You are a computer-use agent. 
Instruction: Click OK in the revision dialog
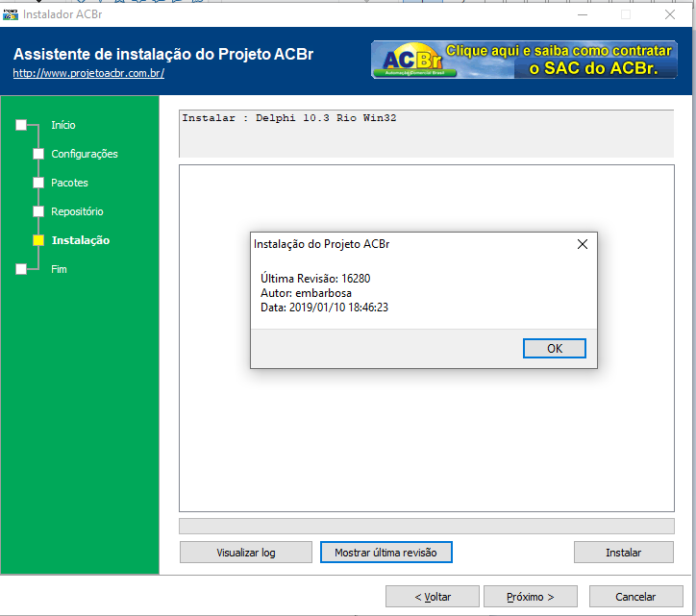tap(554, 349)
